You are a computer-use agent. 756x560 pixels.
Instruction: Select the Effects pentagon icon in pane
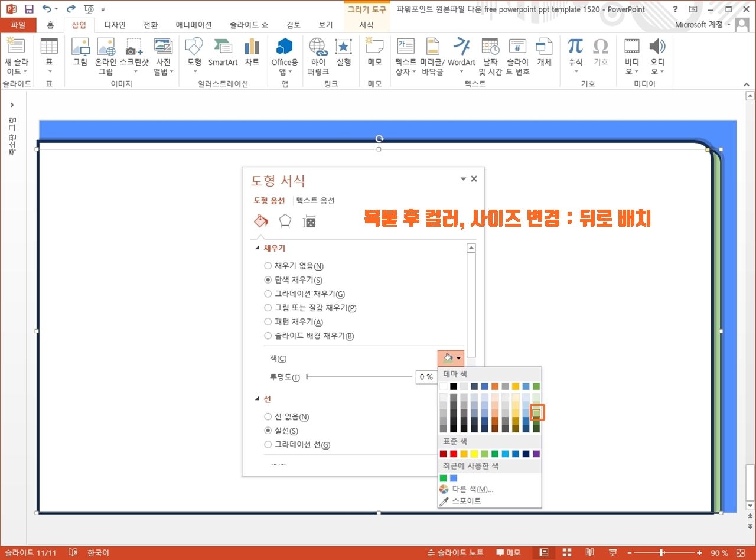(x=285, y=221)
